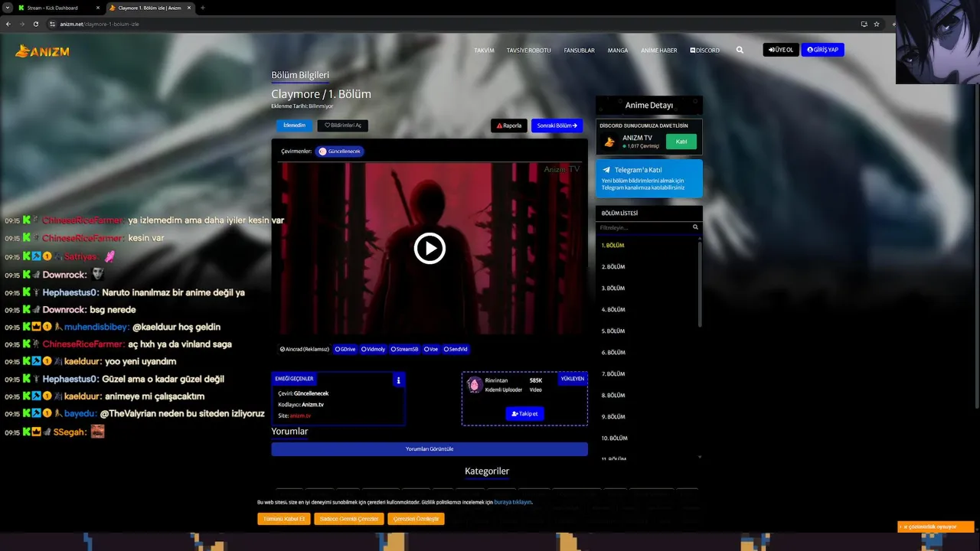The width and height of the screenshot is (980, 551).
Task: Open TAKVİM in the navigation
Action: coord(484,51)
